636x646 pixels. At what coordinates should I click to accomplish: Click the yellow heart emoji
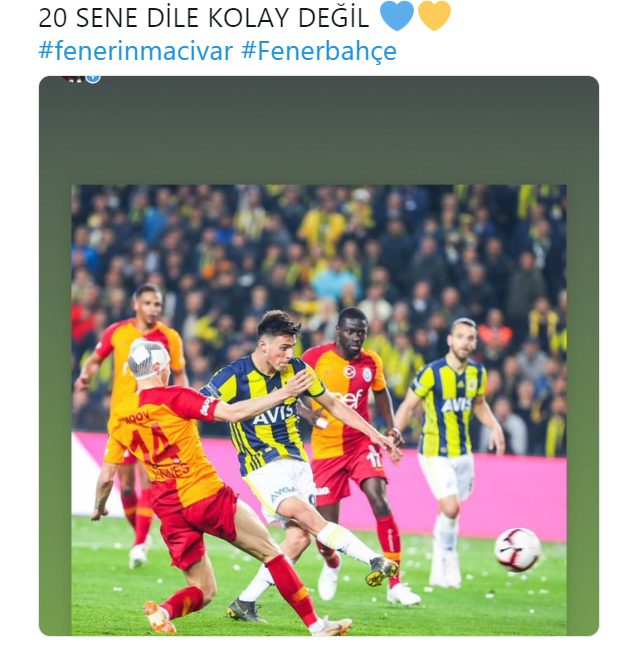434,16
